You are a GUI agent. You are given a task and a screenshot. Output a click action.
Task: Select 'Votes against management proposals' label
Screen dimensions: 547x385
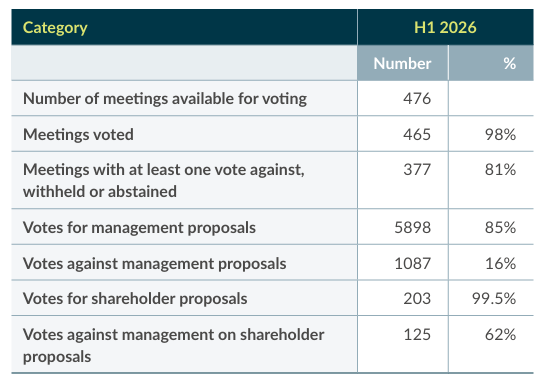pos(155,264)
